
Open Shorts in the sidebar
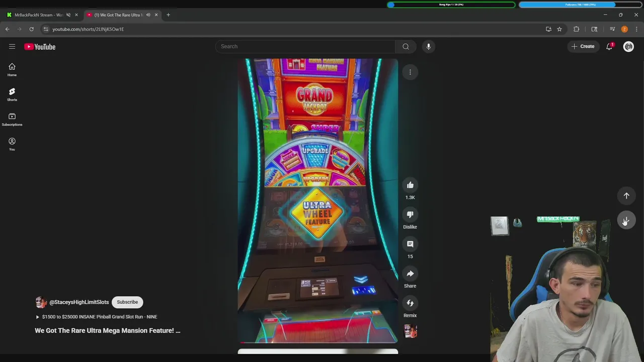(x=12, y=94)
